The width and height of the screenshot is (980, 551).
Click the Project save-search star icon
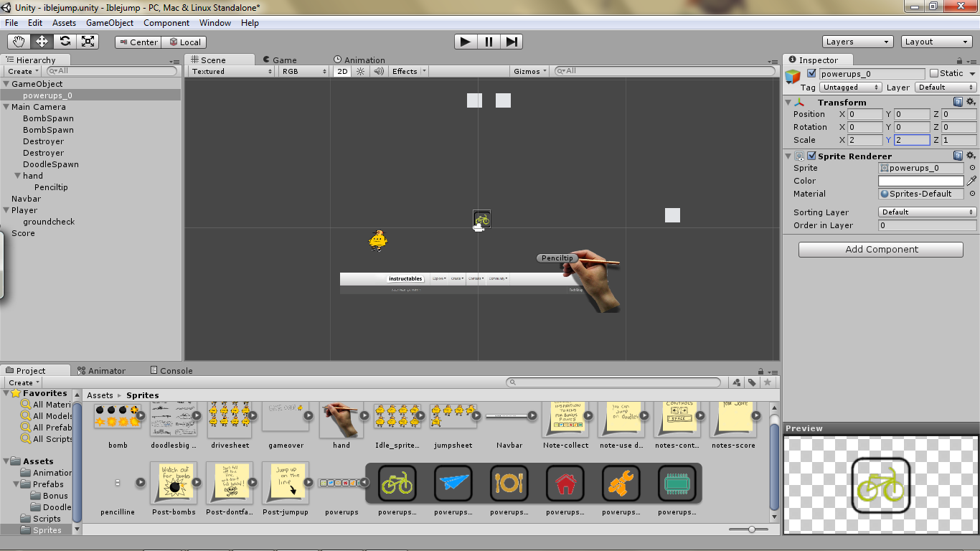tap(767, 382)
